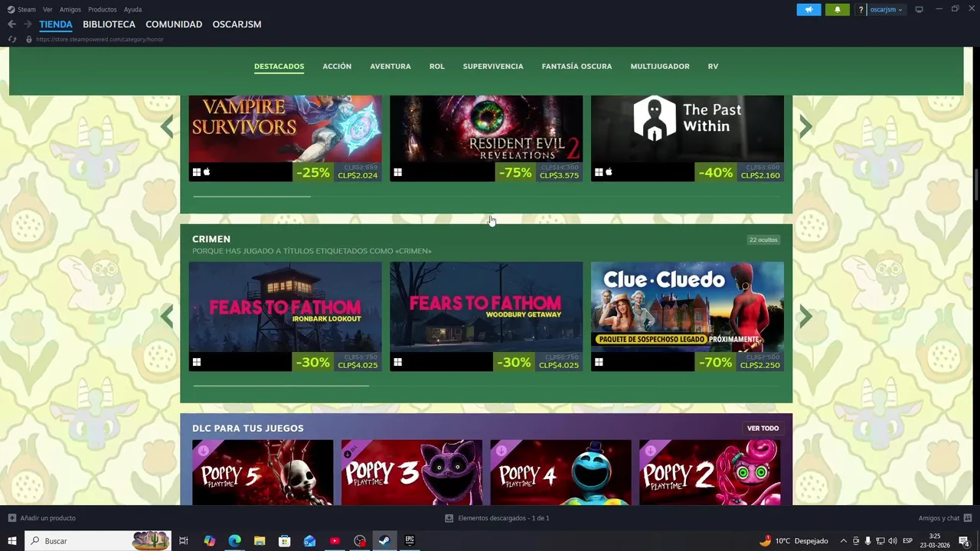Open the Steam menu
This screenshot has height=551, width=980.
(27, 9)
